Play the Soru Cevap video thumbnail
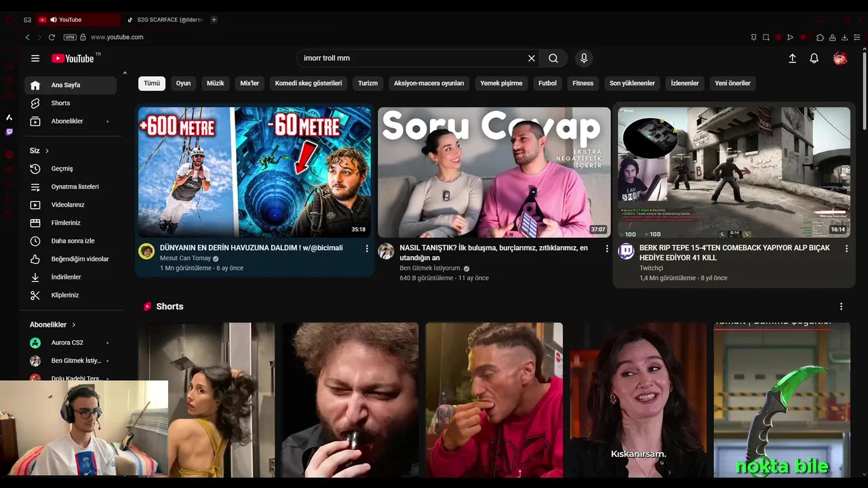This screenshot has width=868, height=488. 494,172
